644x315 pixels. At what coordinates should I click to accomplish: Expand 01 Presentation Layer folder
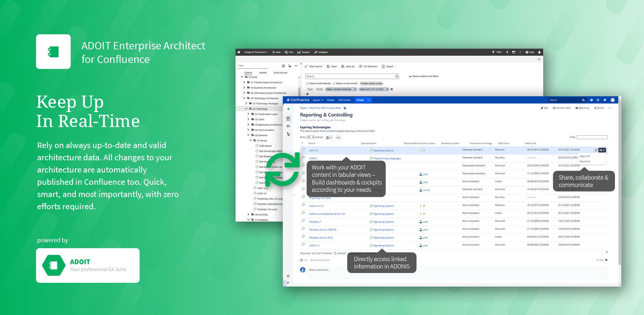(x=248, y=114)
